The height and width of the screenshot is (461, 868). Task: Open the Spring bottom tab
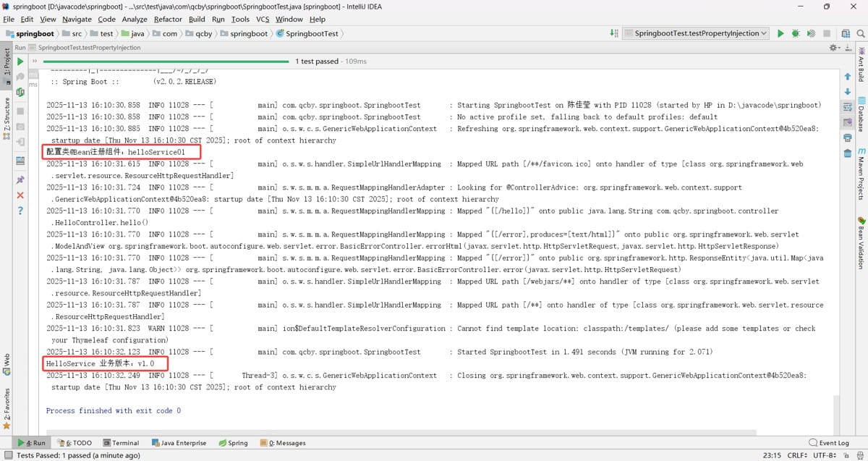coord(232,443)
